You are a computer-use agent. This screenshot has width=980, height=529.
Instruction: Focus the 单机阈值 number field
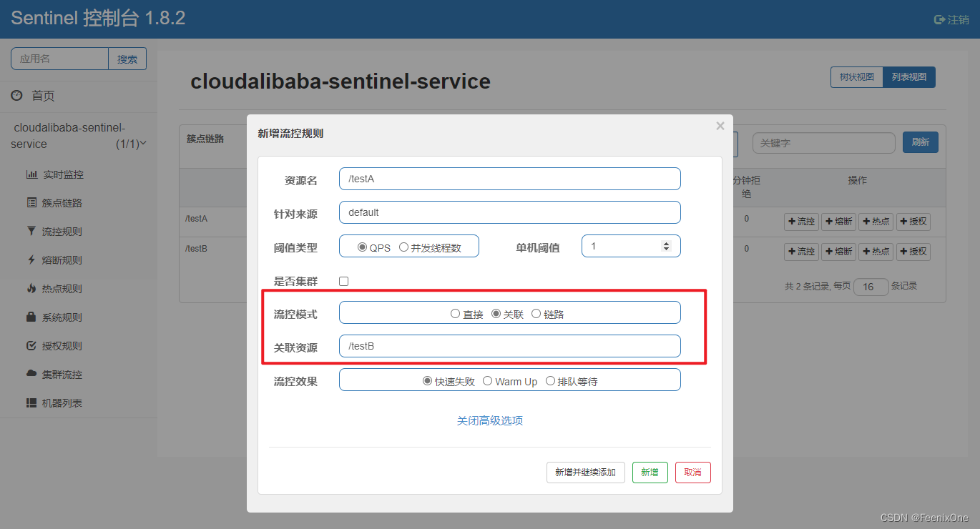tap(631, 246)
